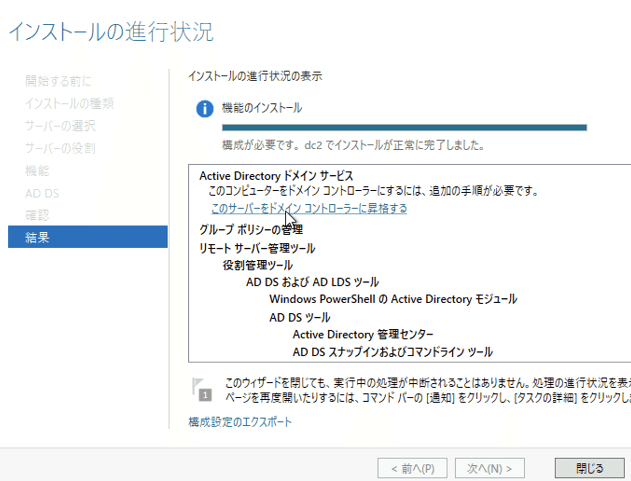Click the インストールの進行状況 page title

[x=111, y=32]
